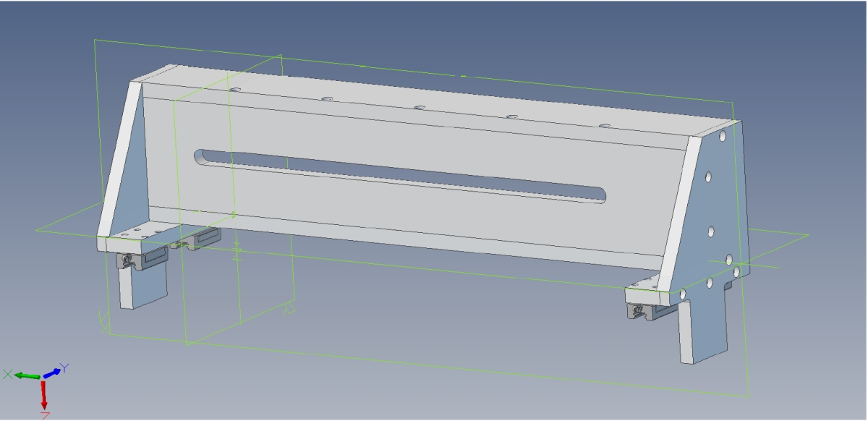This screenshot has width=868, height=421.
Task: Click the red Z axis arrow on the triad
Action: (x=44, y=395)
